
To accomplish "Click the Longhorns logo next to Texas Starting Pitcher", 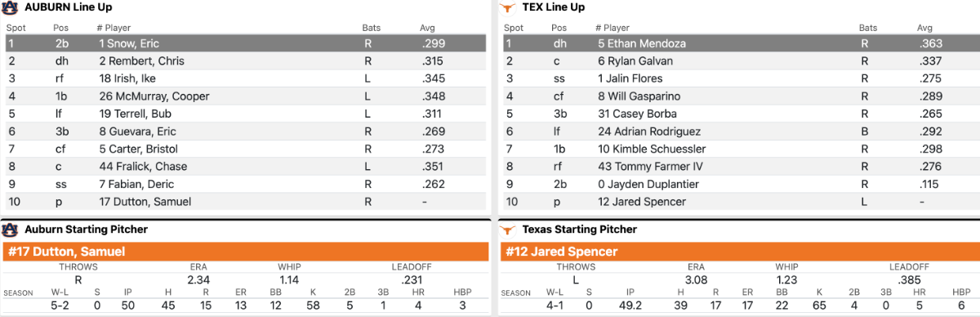I will (508, 230).
